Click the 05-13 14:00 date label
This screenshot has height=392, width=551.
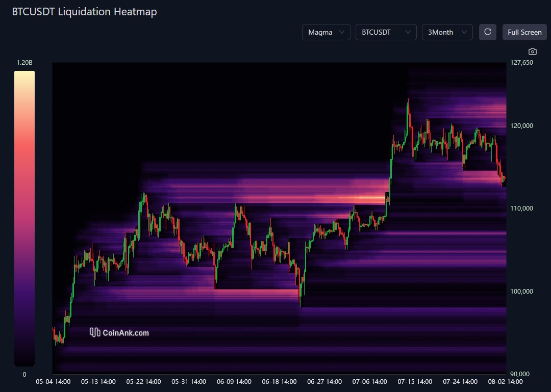point(98,381)
